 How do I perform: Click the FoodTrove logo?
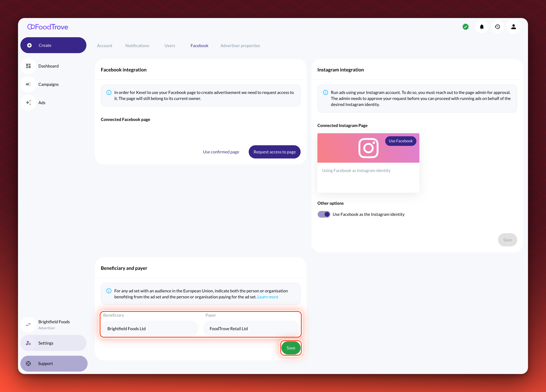[x=48, y=27]
